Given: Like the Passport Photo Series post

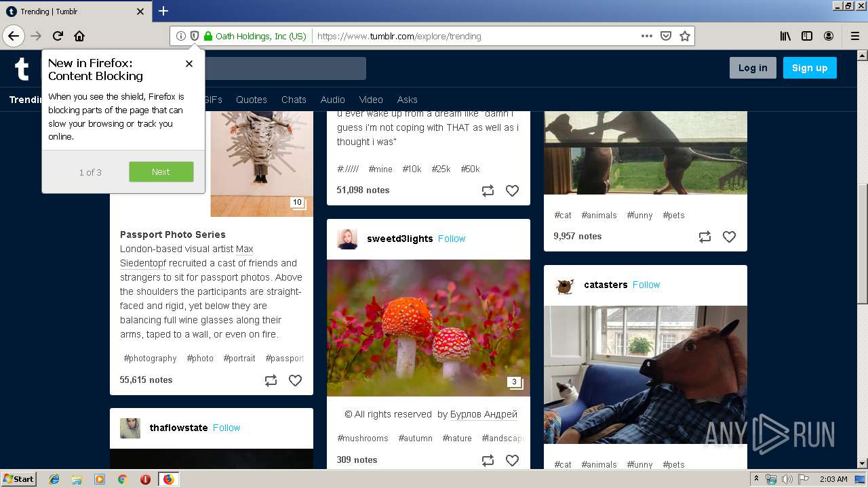Looking at the screenshot, I should click(295, 381).
